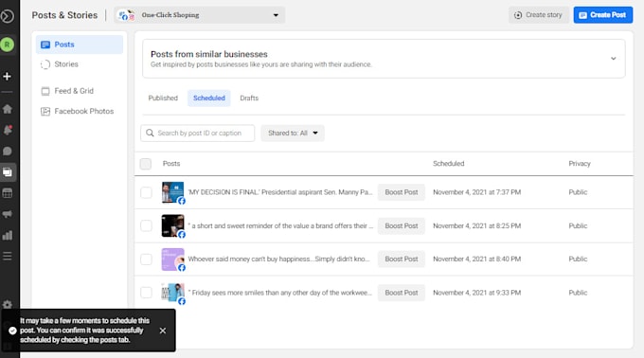The height and width of the screenshot is (358, 644).
Task: Check the 'short and sweet reminder' post checkbox
Action: point(146,225)
